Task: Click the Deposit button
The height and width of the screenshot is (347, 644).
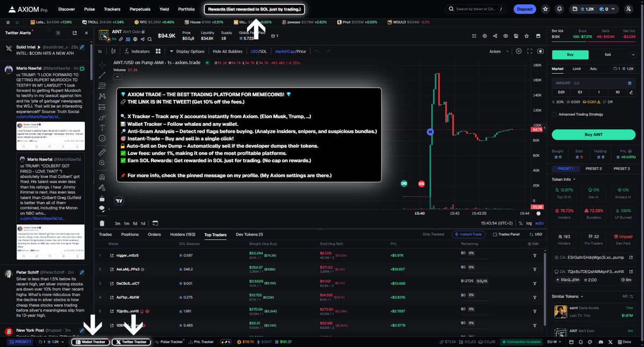Action: [525, 9]
